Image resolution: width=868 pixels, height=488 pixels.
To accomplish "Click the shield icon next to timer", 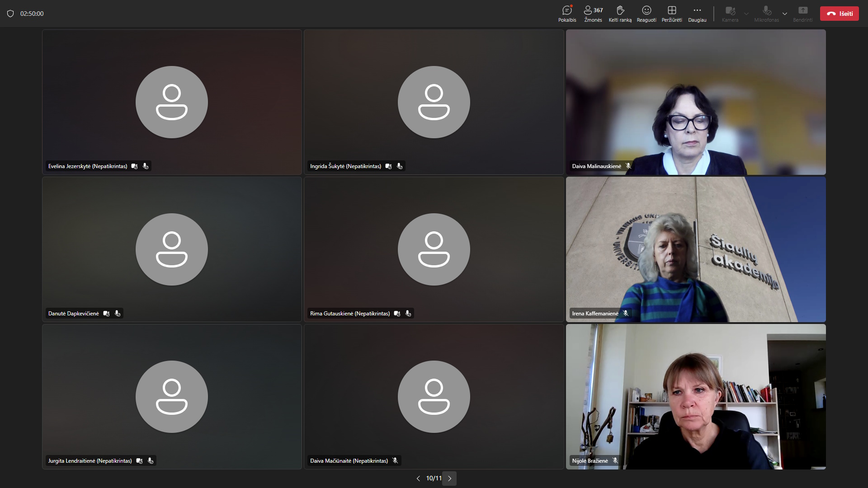I will (10, 14).
